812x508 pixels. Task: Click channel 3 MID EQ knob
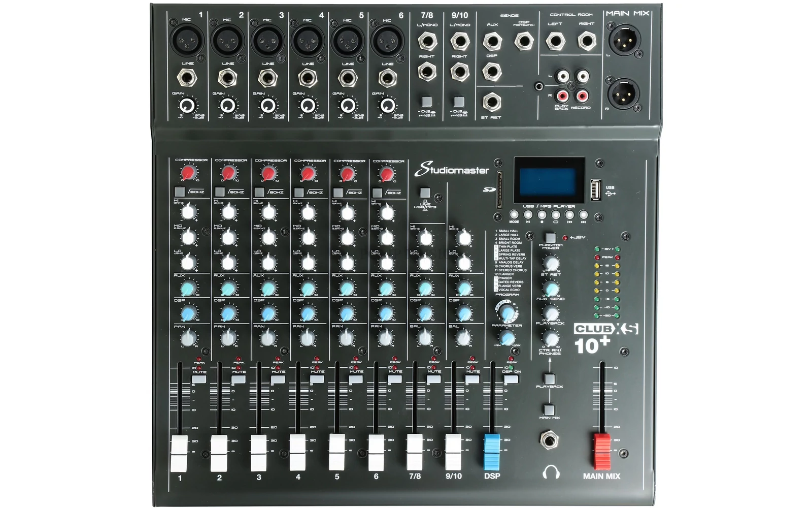click(x=268, y=237)
